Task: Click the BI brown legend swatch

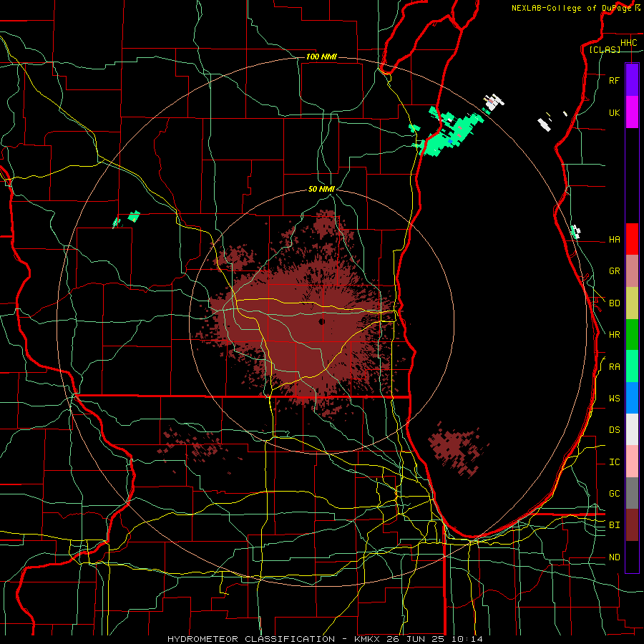Action: pos(632,525)
